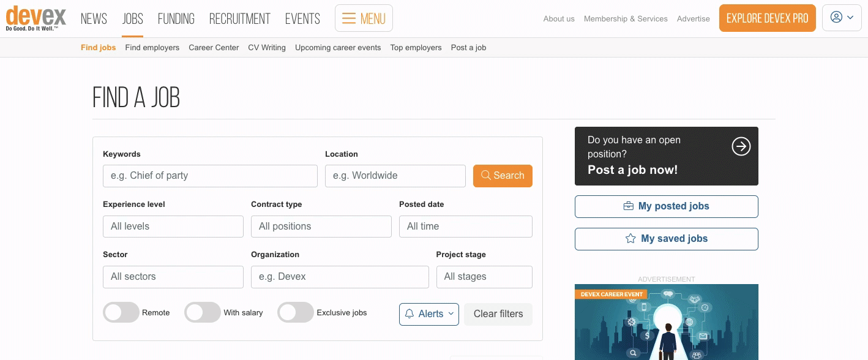The width and height of the screenshot is (868, 360).
Task: Click the Devex logo
Action: point(36,18)
